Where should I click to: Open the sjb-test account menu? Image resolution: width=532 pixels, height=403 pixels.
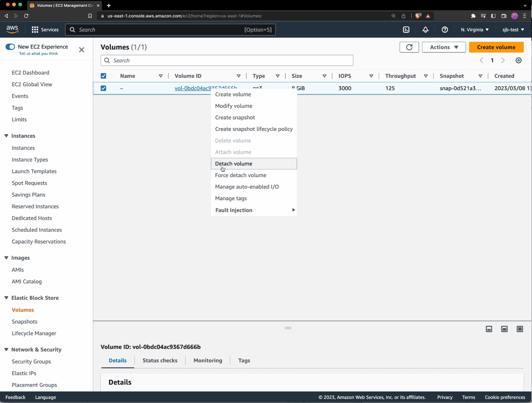click(x=513, y=30)
